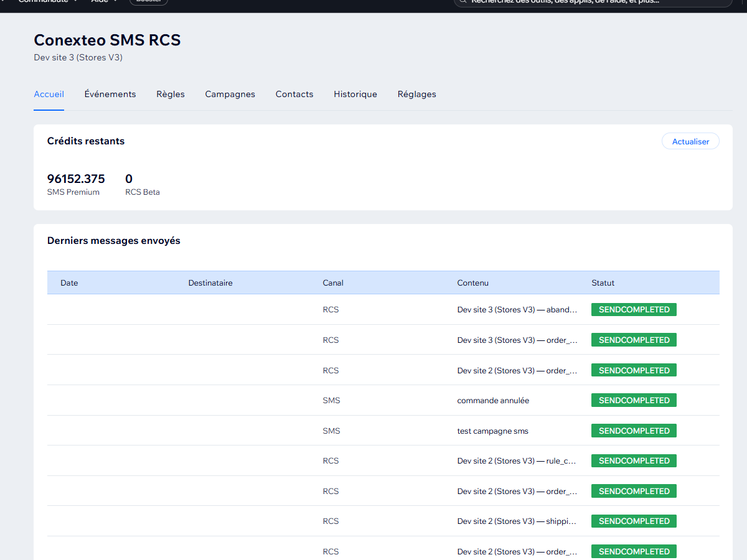747x560 pixels.
Task: Switch to the Événements tab
Action: point(110,95)
